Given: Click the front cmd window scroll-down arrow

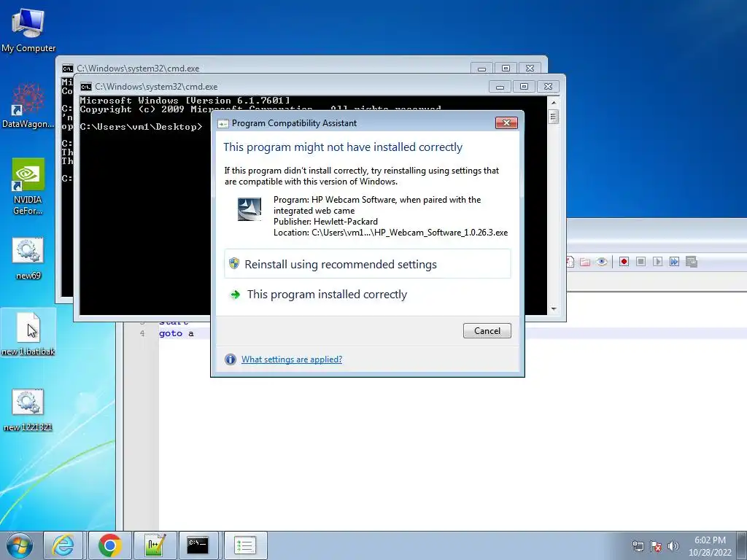Looking at the screenshot, I should pyautogui.click(x=553, y=309).
